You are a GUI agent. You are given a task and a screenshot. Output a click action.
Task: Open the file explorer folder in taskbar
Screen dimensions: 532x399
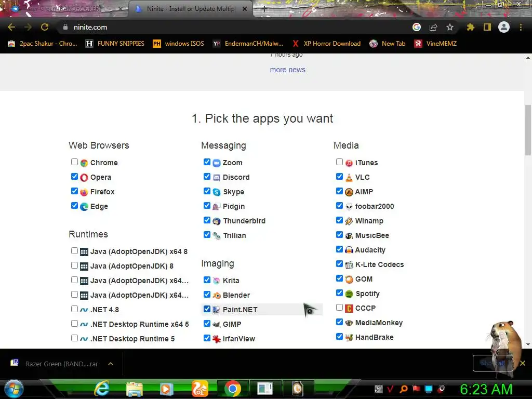[x=135, y=389]
